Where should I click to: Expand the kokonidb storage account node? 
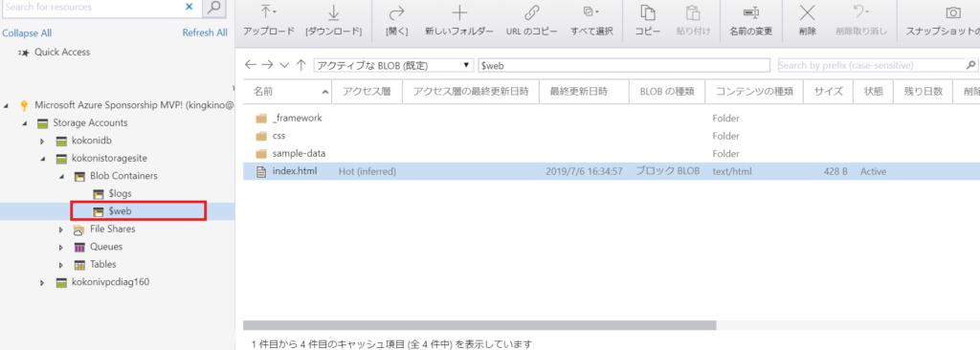(42, 141)
